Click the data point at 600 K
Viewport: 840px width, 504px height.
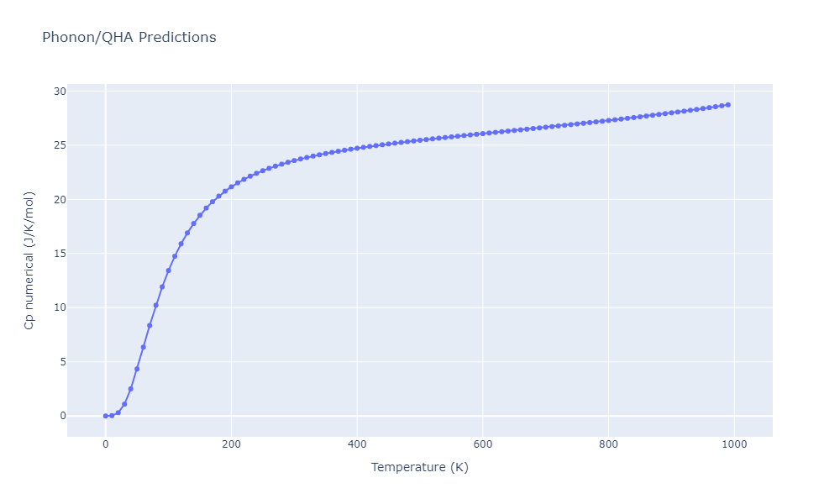point(483,134)
